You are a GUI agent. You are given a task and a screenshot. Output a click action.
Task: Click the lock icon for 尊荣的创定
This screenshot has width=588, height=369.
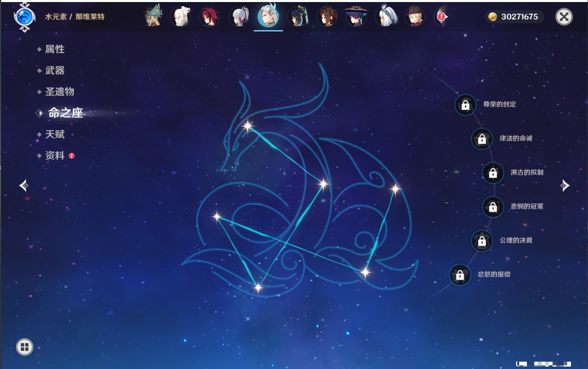[x=465, y=105]
